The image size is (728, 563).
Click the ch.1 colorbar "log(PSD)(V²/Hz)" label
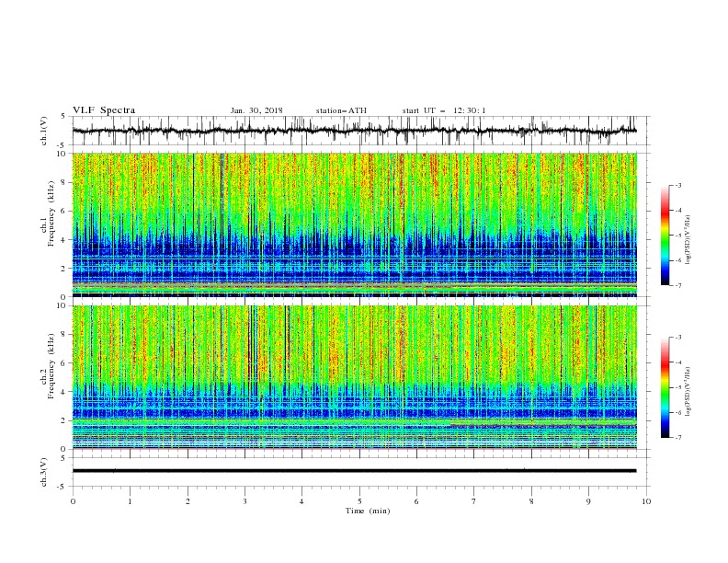pos(688,240)
